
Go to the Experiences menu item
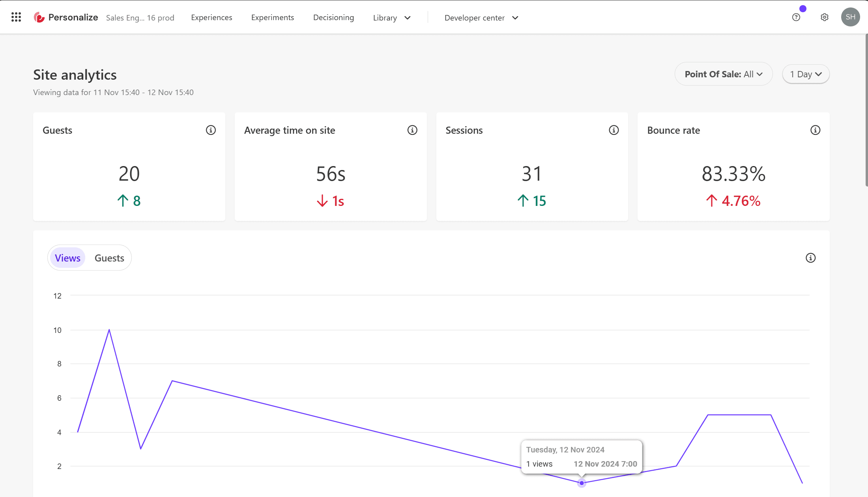[x=211, y=17]
